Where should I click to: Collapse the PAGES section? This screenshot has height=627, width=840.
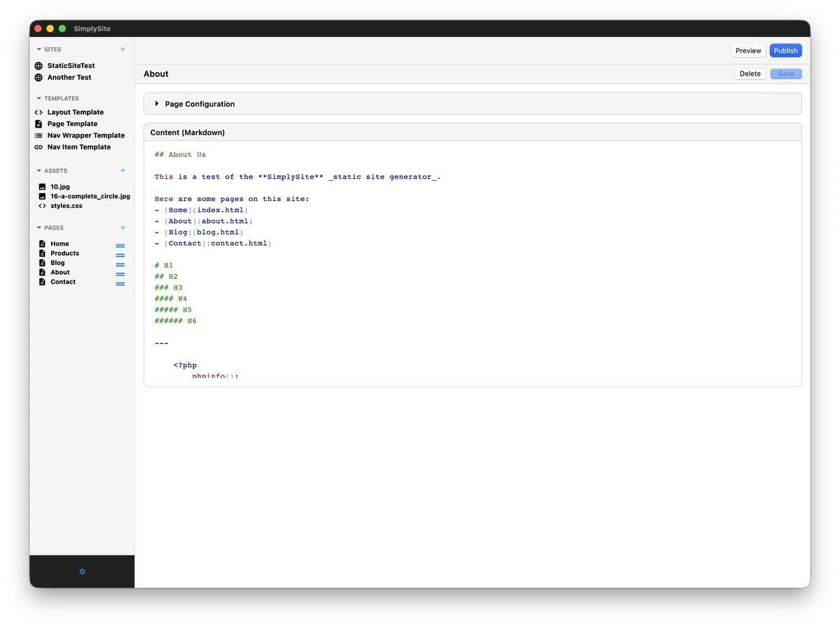pyautogui.click(x=39, y=228)
